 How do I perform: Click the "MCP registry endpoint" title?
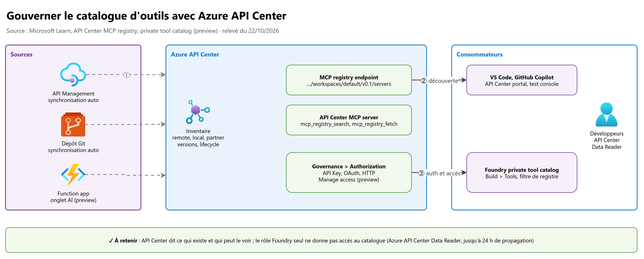coord(349,77)
